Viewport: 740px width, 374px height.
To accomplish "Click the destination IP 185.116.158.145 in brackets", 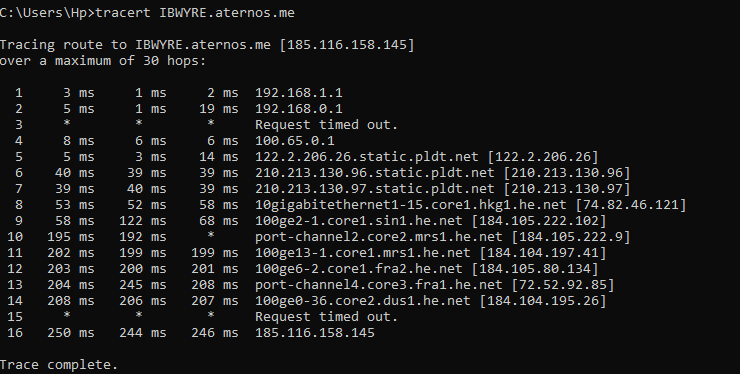I will pos(347,45).
